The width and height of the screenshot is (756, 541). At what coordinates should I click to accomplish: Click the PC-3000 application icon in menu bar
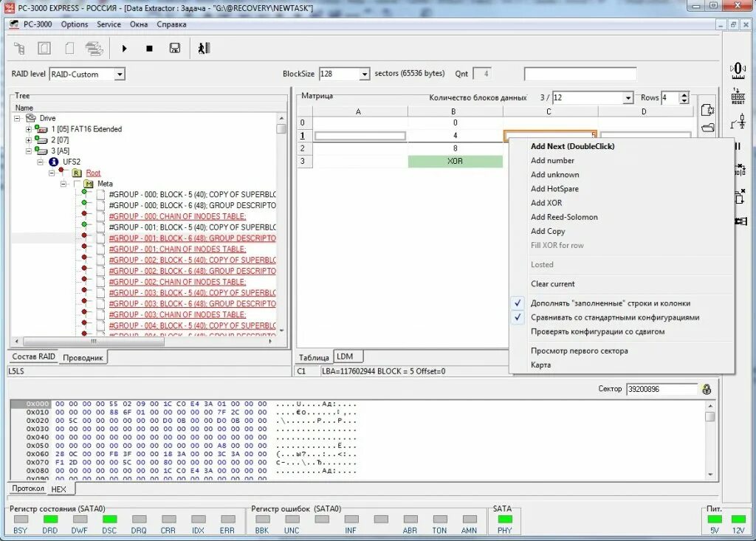pos(15,24)
